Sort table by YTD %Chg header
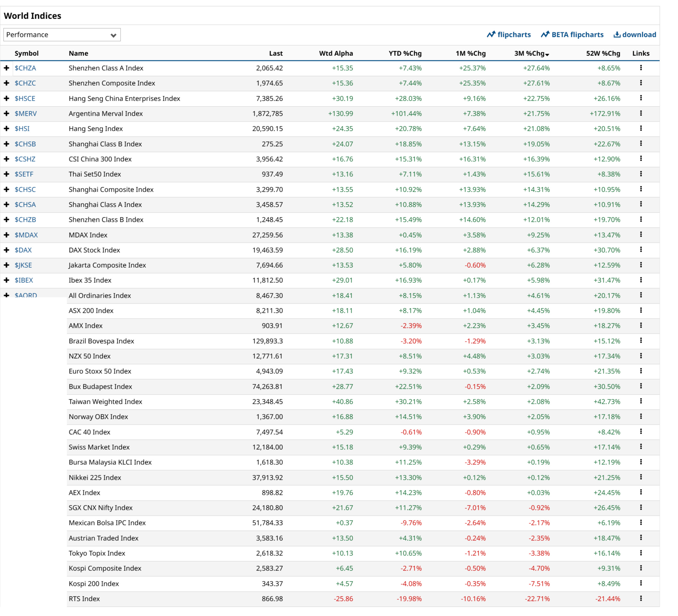The image size is (678, 616). click(405, 54)
